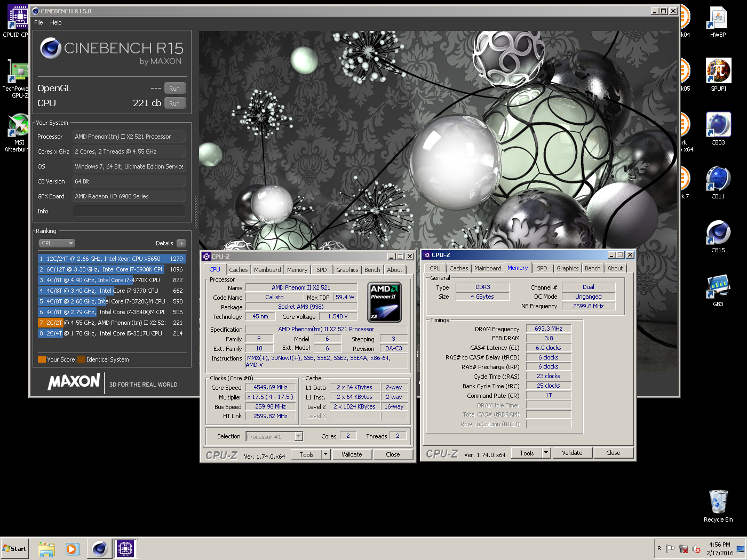747x560 pixels.
Task: Open Graphics tab in left CPU-Z window
Action: 347,270
